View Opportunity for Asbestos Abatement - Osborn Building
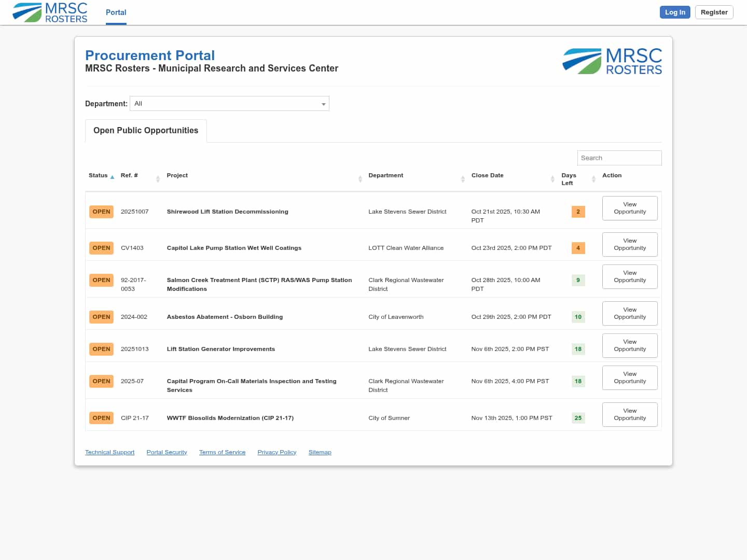The image size is (747, 560). click(x=629, y=313)
